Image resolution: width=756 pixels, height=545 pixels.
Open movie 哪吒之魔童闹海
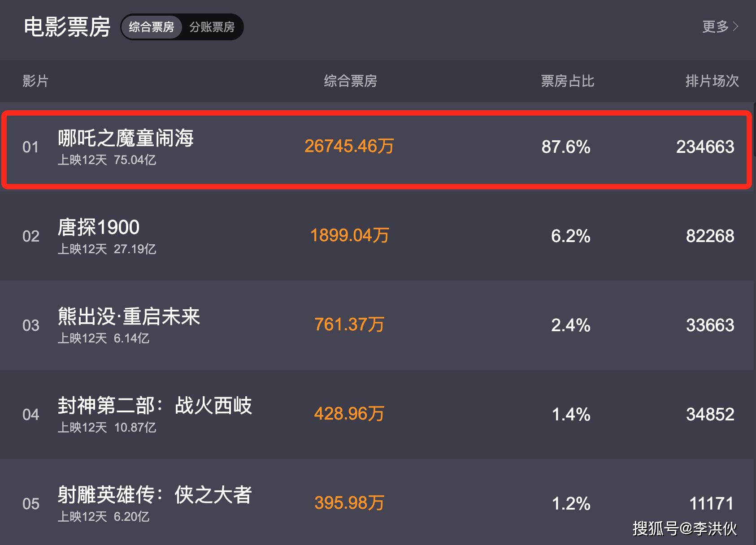[126, 138]
